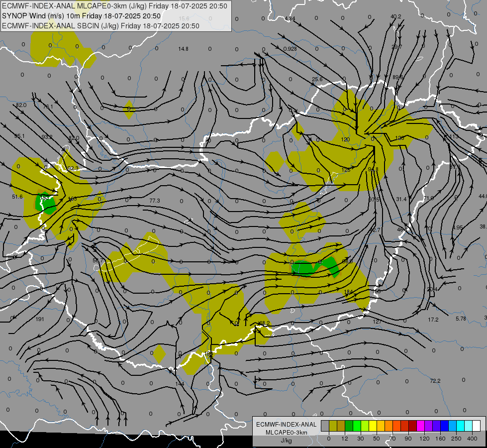Image resolution: width=487 pixels, height=448 pixels.
Task: Click map value 31.4
Action: [401, 199]
